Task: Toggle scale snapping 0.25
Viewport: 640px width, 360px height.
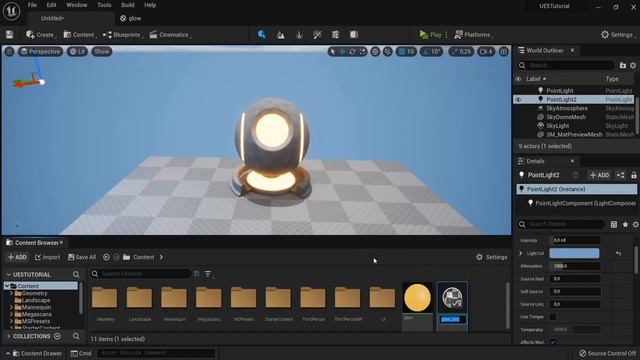Action: coord(461,51)
